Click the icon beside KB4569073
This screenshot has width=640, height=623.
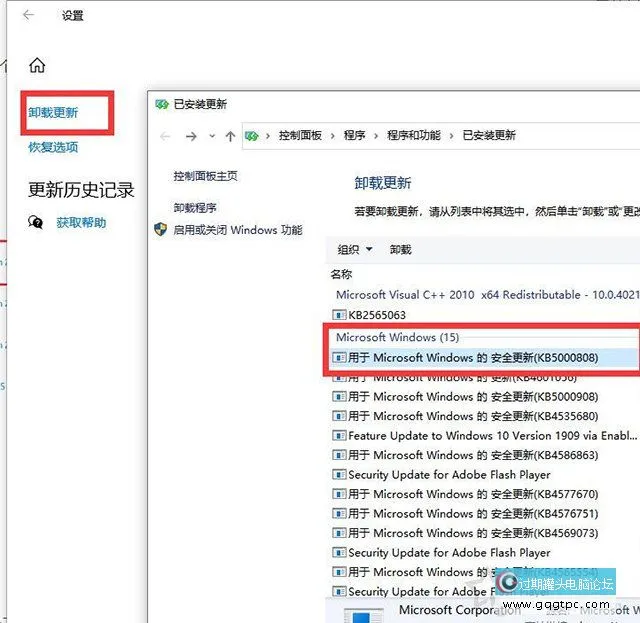[339, 533]
